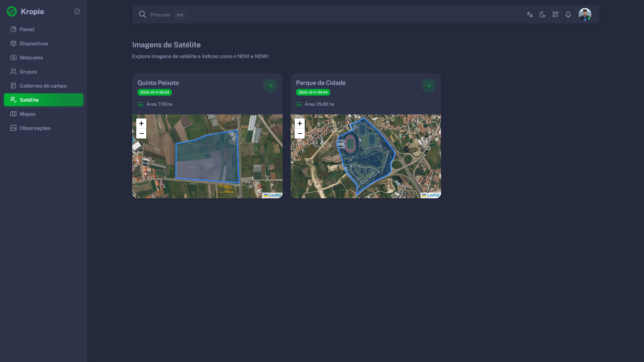
Task: Open Parque da Cidade via the green arrow
Action: [x=428, y=85]
